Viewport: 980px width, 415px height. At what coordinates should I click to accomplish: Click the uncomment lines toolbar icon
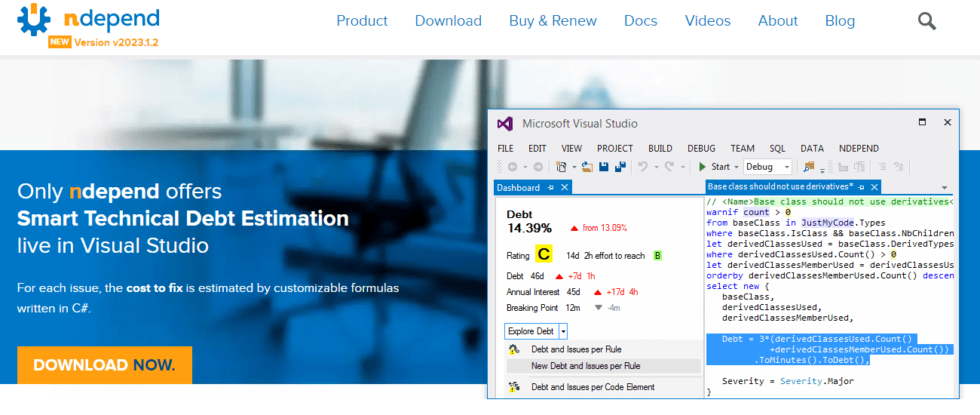859,167
